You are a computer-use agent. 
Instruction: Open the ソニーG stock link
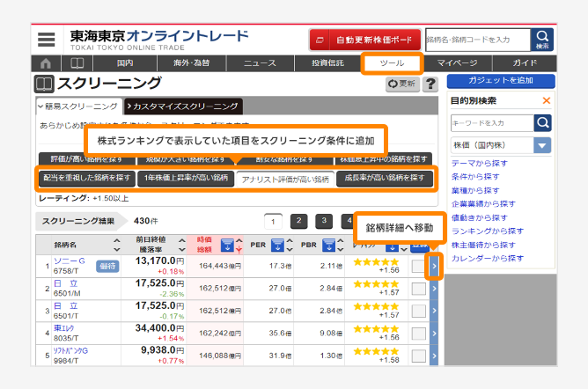[x=70, y=261]
